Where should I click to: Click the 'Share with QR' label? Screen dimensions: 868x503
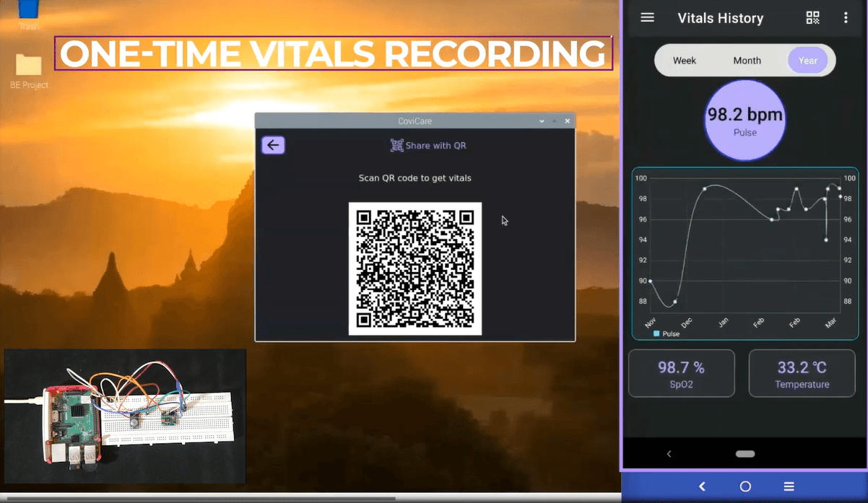(x=435, y=146)
